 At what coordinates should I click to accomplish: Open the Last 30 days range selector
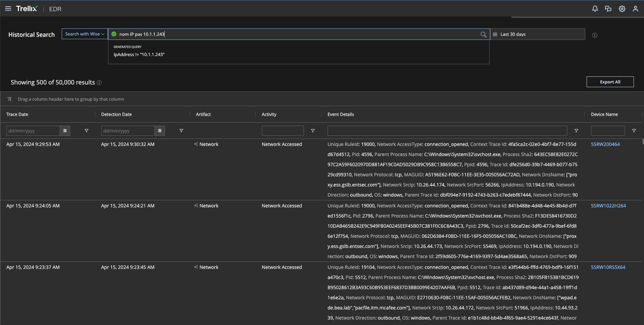tap(537, 34)
